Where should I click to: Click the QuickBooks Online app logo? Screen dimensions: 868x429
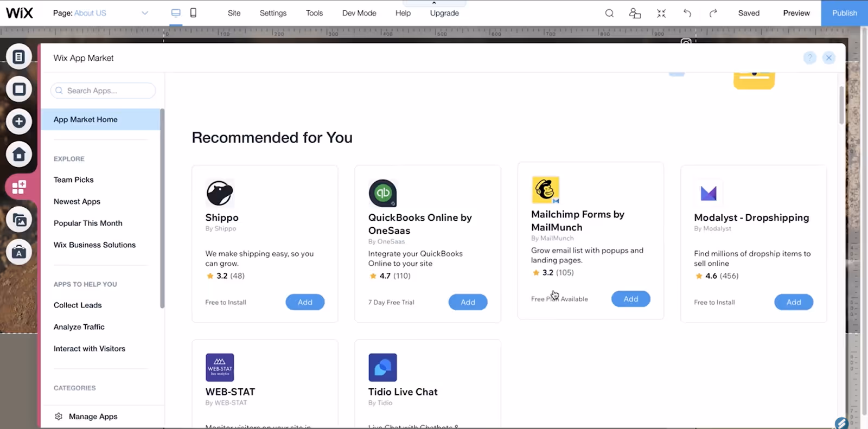(382, 193)
